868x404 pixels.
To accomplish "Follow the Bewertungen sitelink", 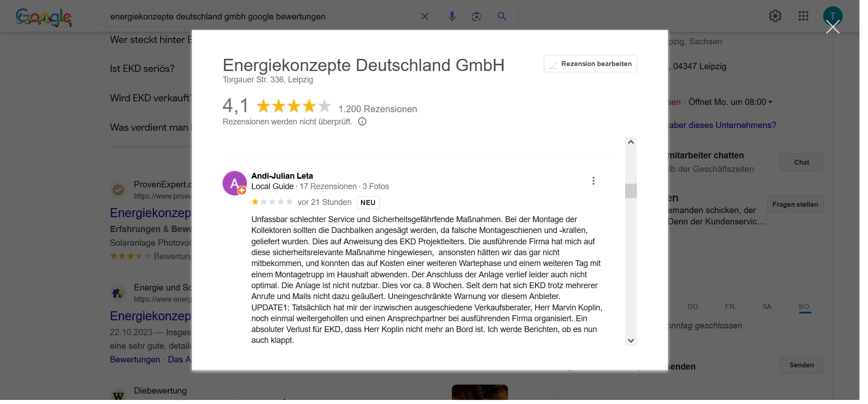I will pyautogui.click(x=135, y=359).
